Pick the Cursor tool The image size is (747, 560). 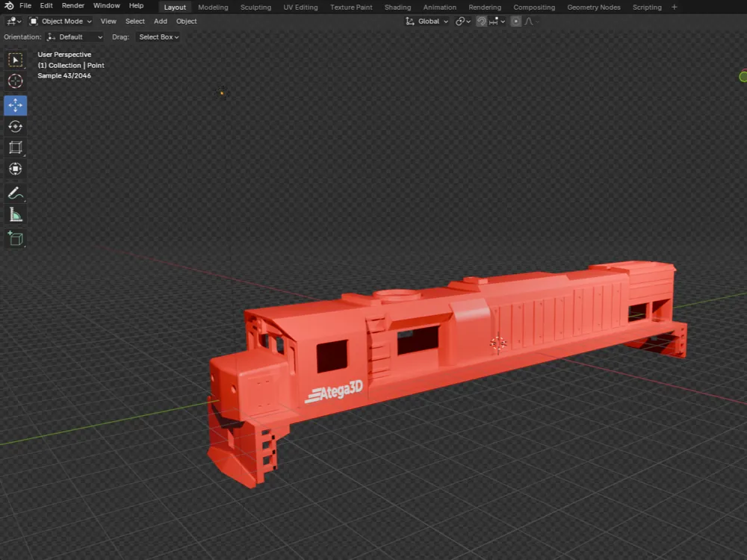click(x=15, y=81)
